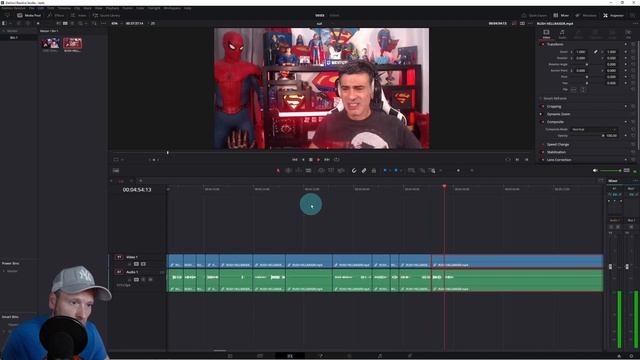Switch to the Fusion page icon

320,356
